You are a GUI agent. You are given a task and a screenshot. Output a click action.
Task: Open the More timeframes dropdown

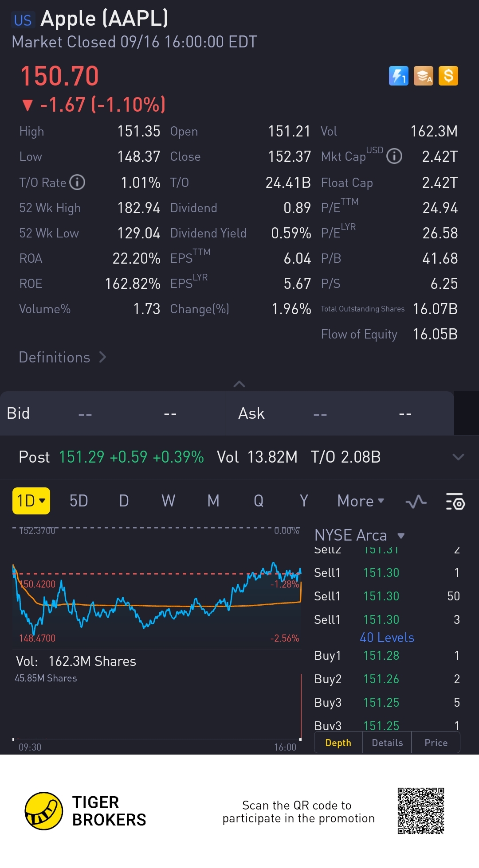[361, 501]
